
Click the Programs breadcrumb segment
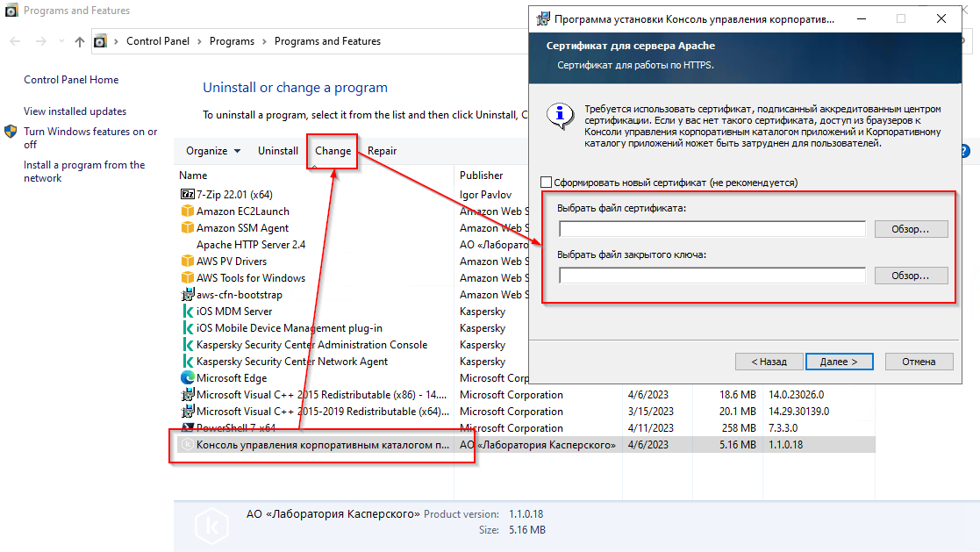tap(232, 41)
